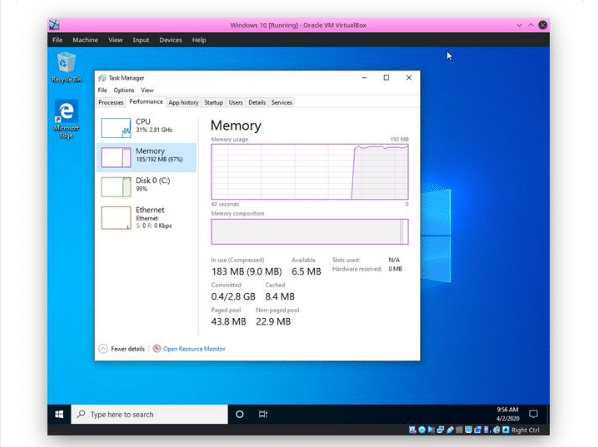Click the Type here to search box
Screen dimensions: 598x447
point(150,414)
